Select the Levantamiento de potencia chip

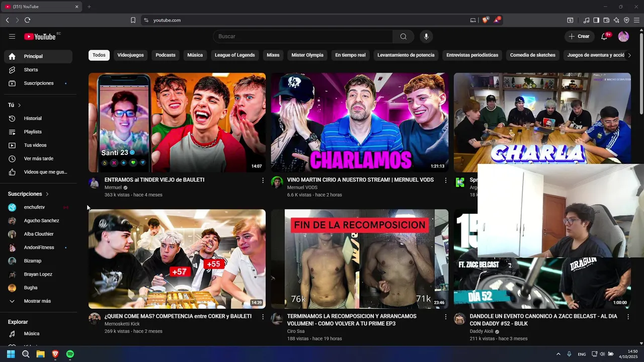406,55
